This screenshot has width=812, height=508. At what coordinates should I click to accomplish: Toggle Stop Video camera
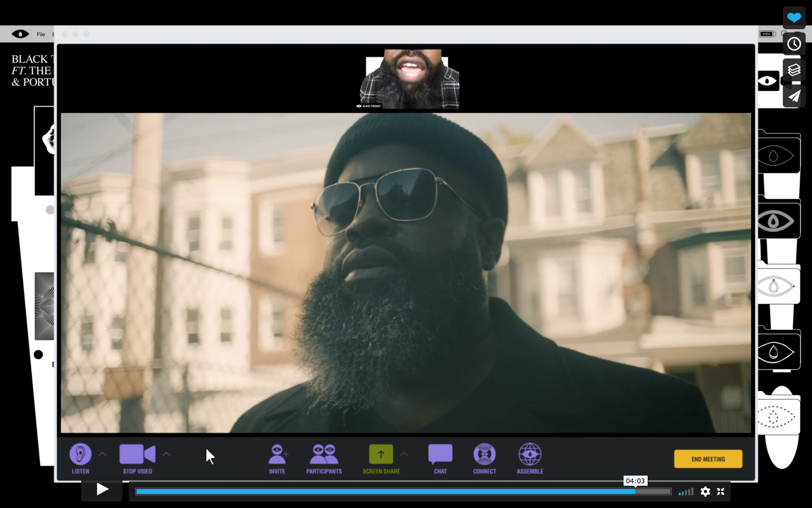137,454
